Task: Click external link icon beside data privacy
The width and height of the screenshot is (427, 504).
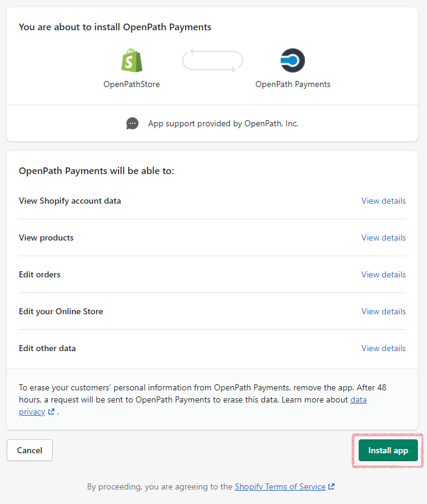Action: (x=51, y=412)
